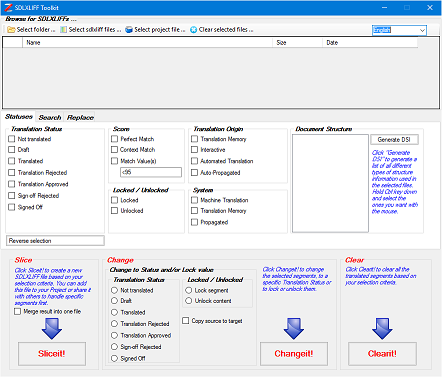
Task: Enable the Match Value(s) checkbox
Action: pyautogui.click(x=114, y=161)
